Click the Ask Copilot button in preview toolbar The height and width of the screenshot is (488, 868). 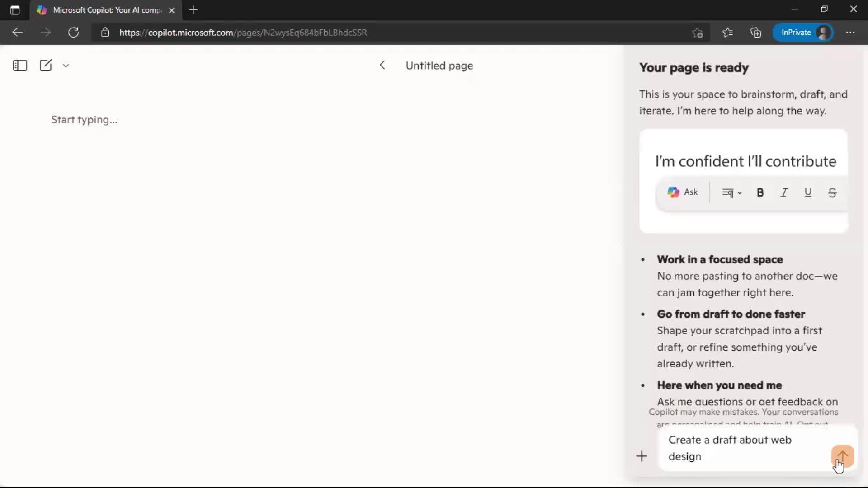coord(683,192)
